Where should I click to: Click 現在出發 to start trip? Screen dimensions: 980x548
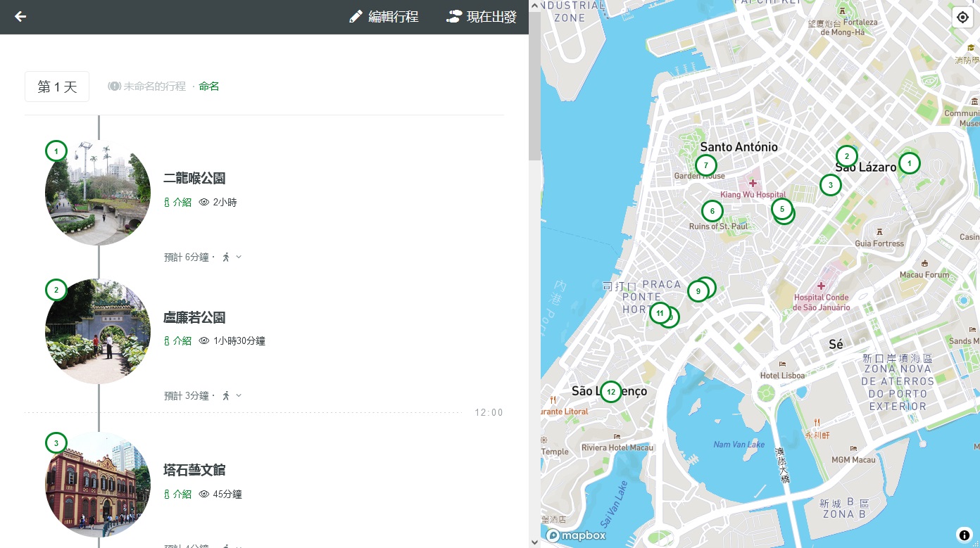tap(482, 17)
